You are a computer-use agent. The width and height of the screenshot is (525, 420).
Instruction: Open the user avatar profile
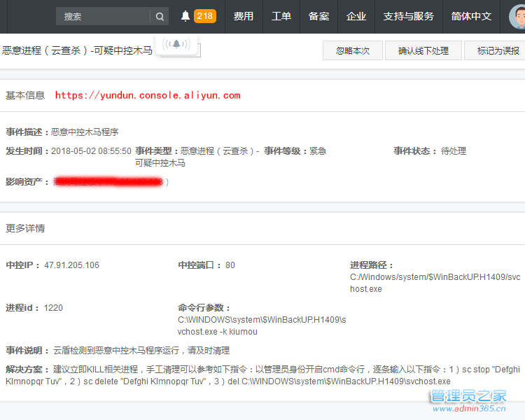tap(517, 16)
